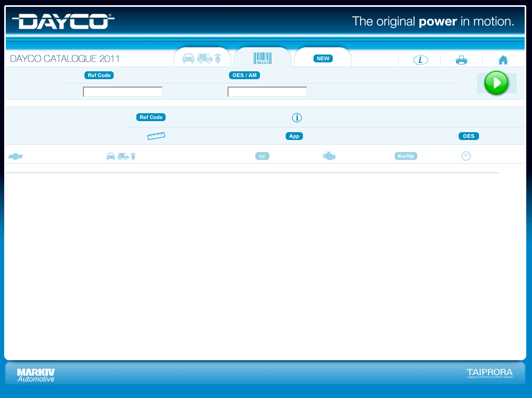Click the DAYCO logo
Screen dimensions: 532x398
click(63, 21)
